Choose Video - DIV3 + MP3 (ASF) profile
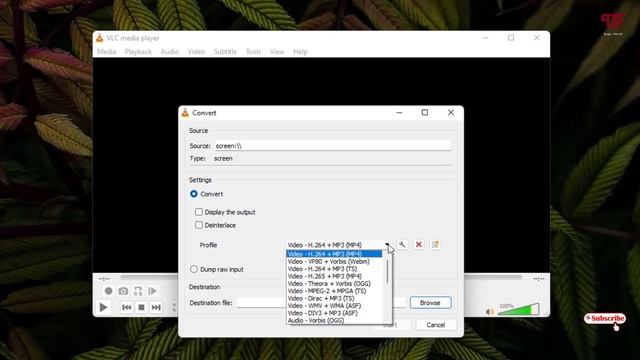Viewport: 640px width, 360px height. [334, 313]
